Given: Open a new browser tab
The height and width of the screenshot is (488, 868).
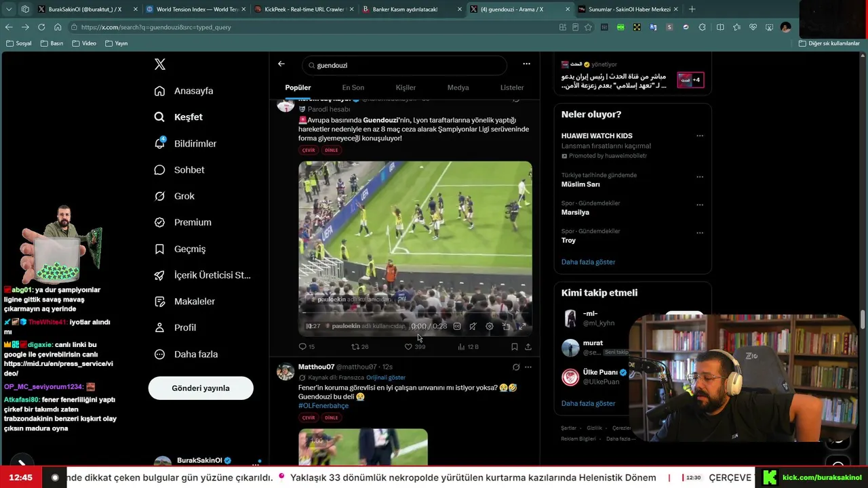Looking at the screenshot, I should (692, 9).
